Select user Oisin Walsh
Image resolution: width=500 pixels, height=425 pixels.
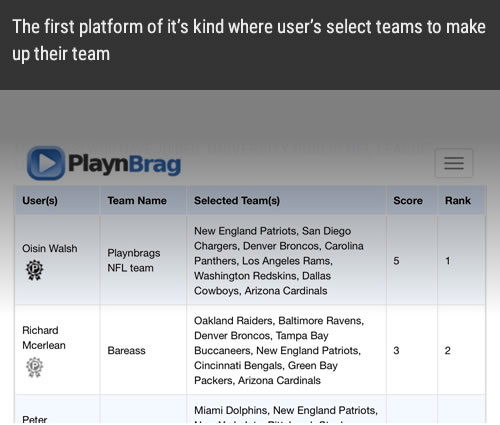click(50, 249)
